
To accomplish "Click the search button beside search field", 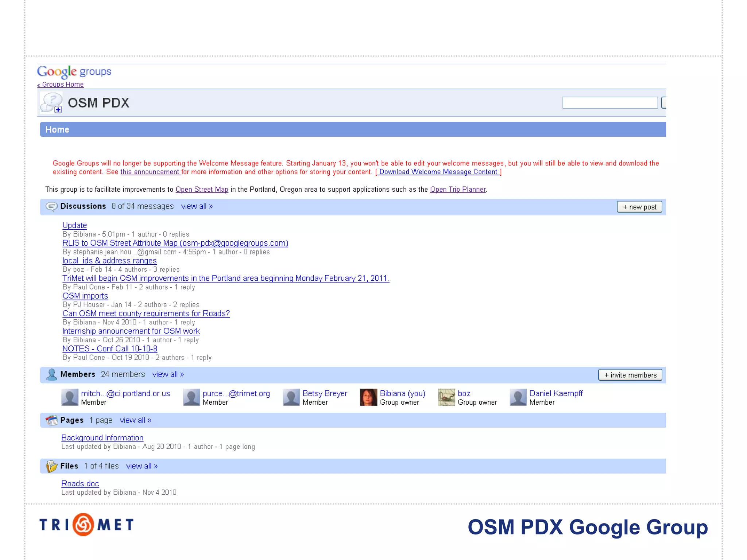I will click(663, 103).
